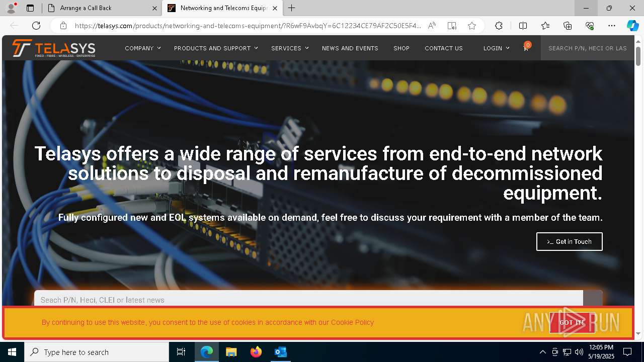Image resolution: width=644 pixels, height=362 pixels.
Task: Open the Favorites list
Action: point(545,26)
